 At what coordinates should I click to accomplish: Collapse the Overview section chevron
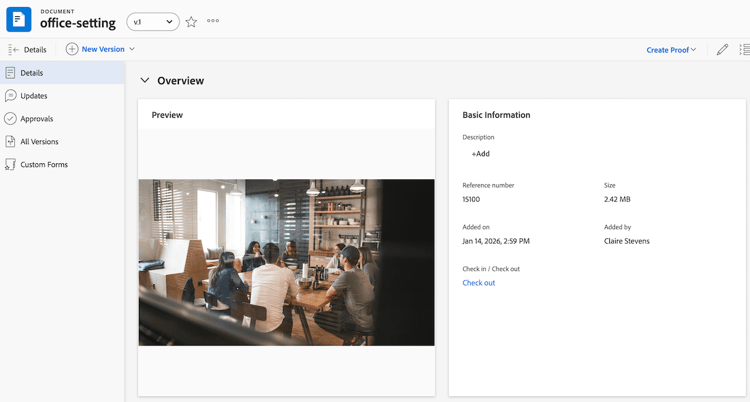point(145,80)
